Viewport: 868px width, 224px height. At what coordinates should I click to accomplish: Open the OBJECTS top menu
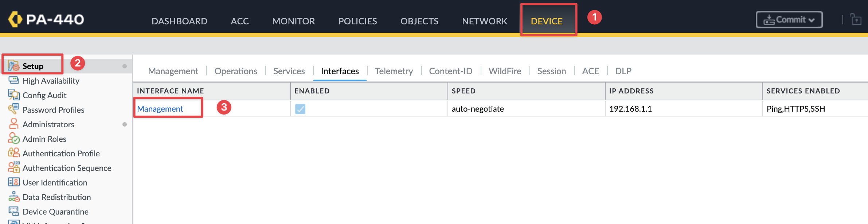point(419,21)
